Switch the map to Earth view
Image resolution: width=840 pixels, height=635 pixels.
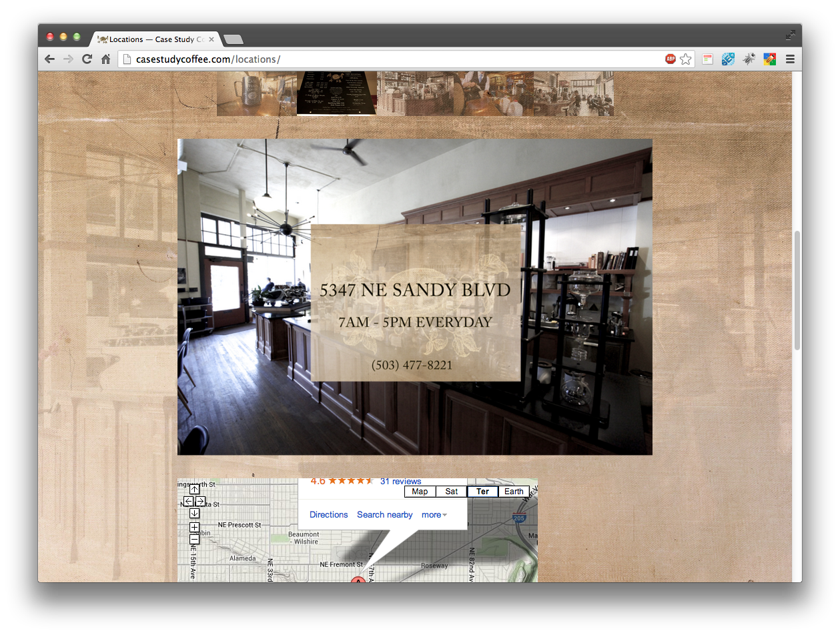click(x=514, y=492)
